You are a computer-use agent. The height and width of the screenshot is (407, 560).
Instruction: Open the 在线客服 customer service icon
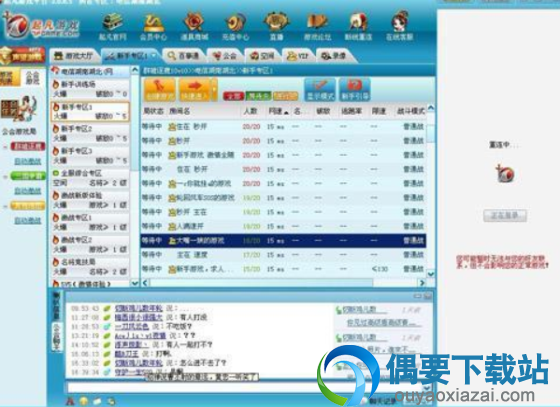(x=399, y=26)
